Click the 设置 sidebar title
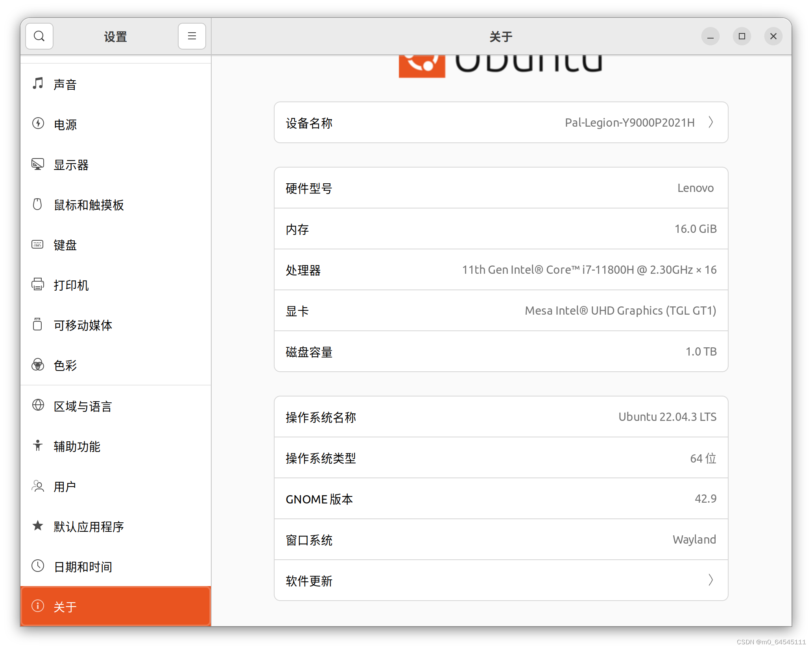Image resolution: width=812 pixels, height=649 pixels. (x=115, y=37)
